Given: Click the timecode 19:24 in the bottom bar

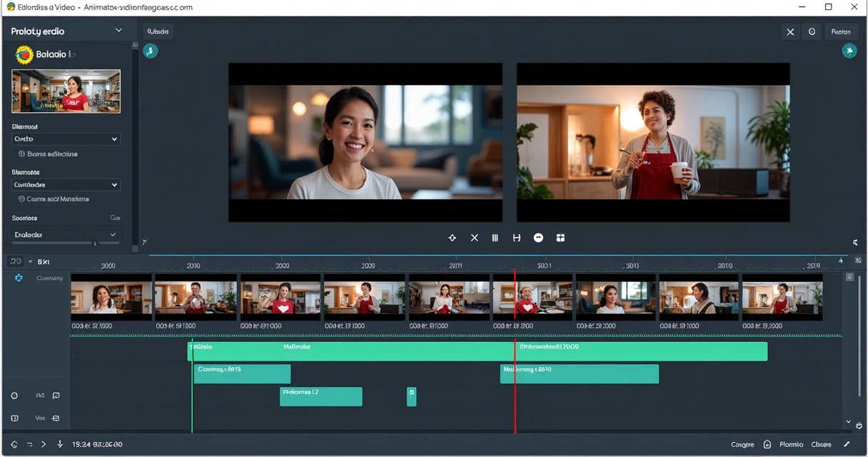Looking at the screenshot, I should tap(97, 444).
